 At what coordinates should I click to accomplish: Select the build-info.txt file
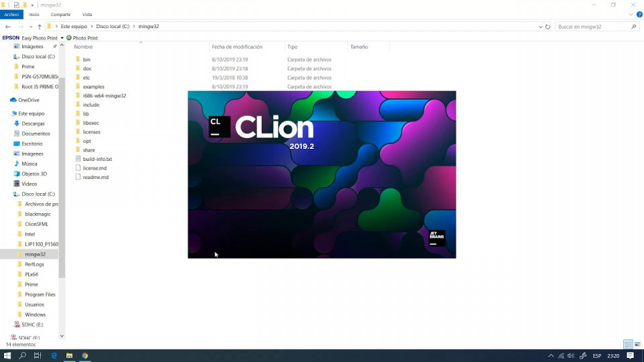(x=97, y=159)
